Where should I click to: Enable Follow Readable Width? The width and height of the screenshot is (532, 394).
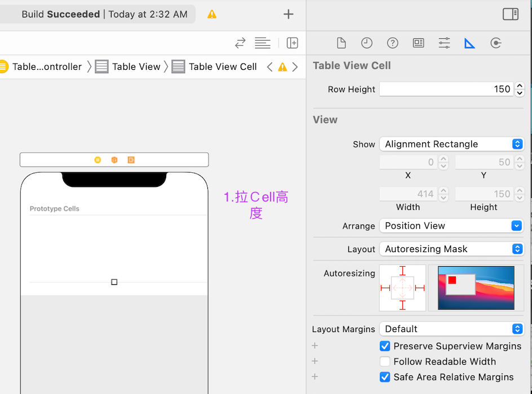pyautogui.click(x=385, y=361)
